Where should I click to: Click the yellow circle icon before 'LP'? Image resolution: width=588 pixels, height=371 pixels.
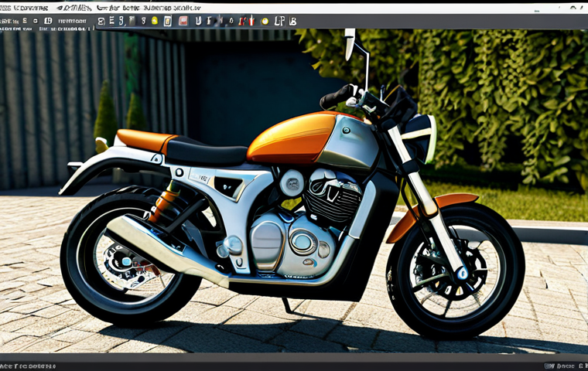tap(265, 22)
